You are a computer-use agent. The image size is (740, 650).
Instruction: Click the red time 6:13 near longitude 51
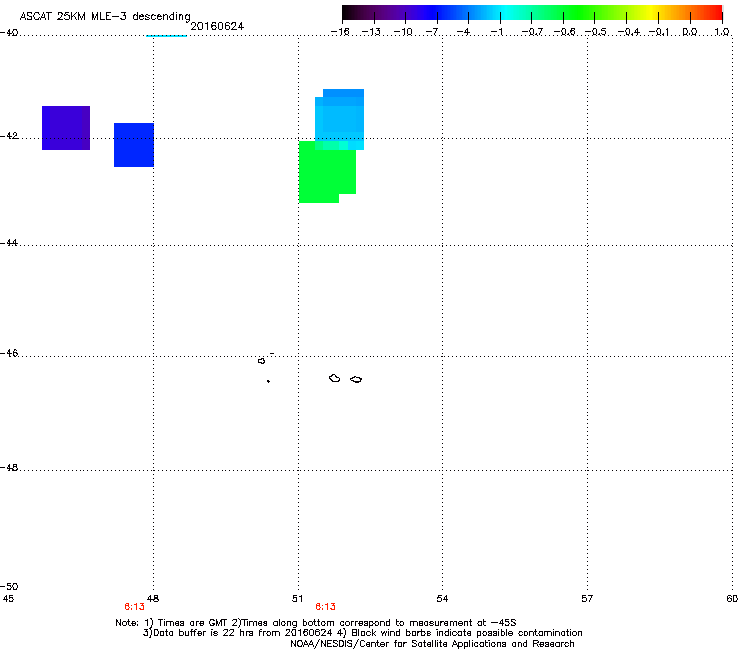[326, 607]
